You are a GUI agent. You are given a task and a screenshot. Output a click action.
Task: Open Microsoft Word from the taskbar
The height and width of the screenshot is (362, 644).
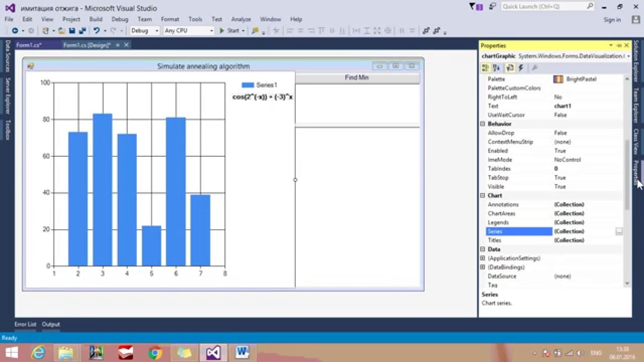pos(242,352)
